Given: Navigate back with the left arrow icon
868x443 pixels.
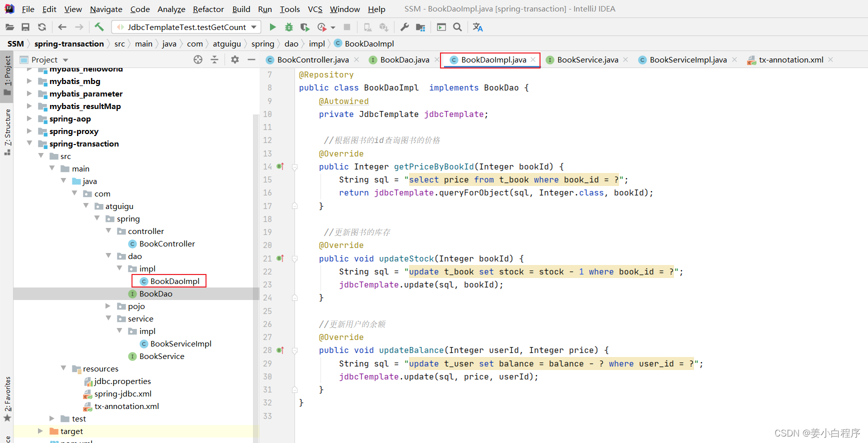Looking at the screenshot, I should click(x=62, y=27).
